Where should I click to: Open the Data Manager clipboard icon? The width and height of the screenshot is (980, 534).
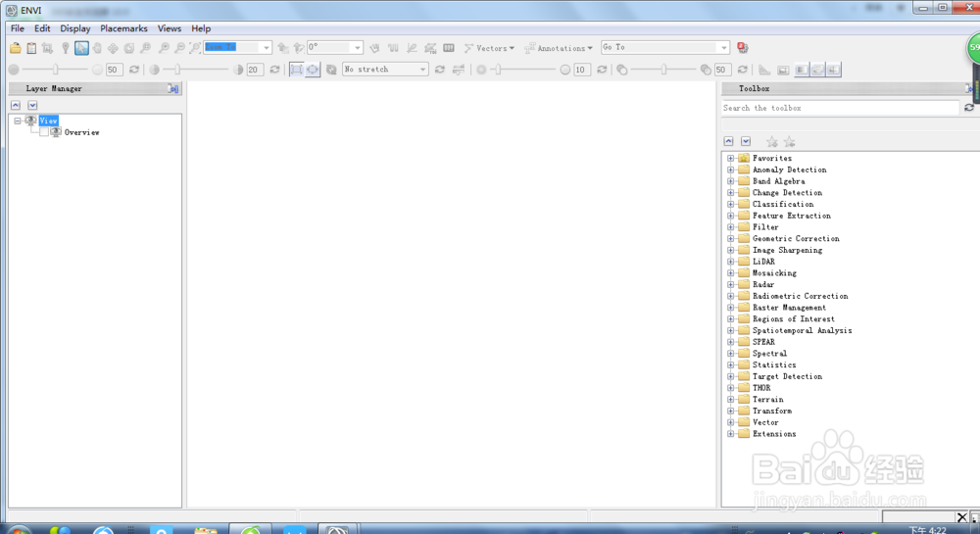[x=31, y=48]
